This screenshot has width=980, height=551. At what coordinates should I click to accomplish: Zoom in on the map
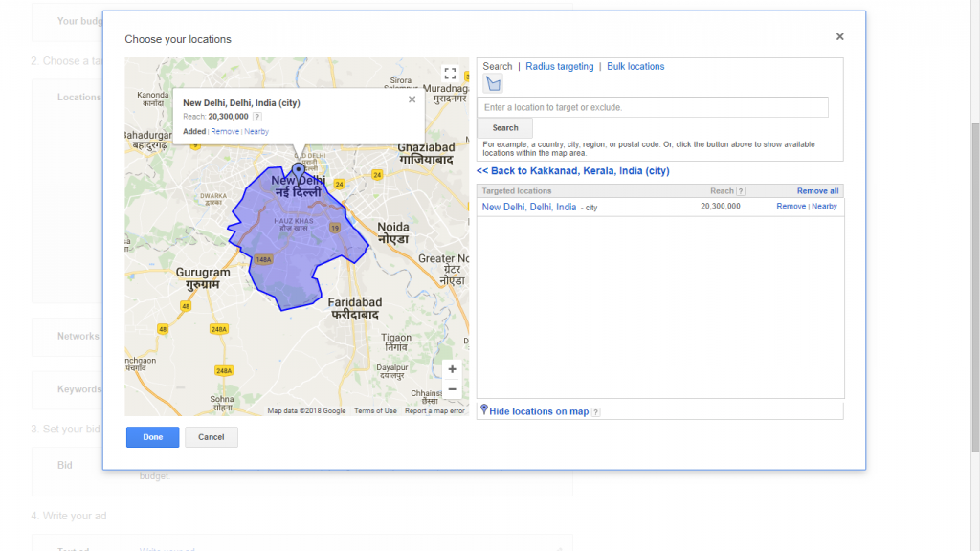click(x=452, y=369)
